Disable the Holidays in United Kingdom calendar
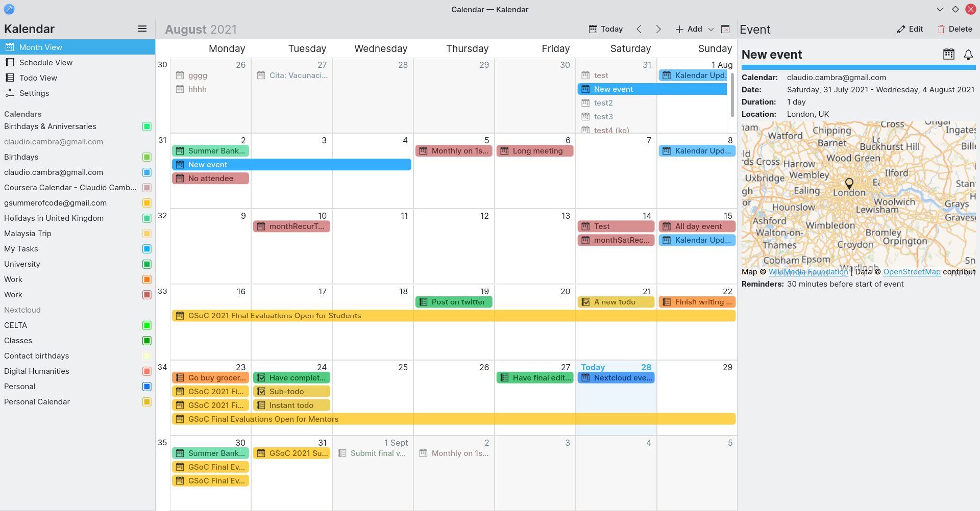Screen dimensions: 980x511 pyautogui.click(x=147, y=218)
